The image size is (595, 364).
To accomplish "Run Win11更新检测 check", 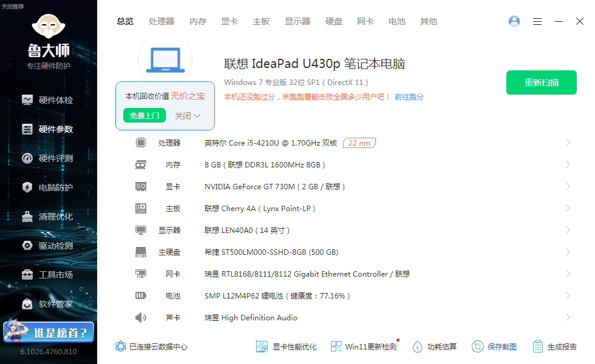I will click(364, 346).
